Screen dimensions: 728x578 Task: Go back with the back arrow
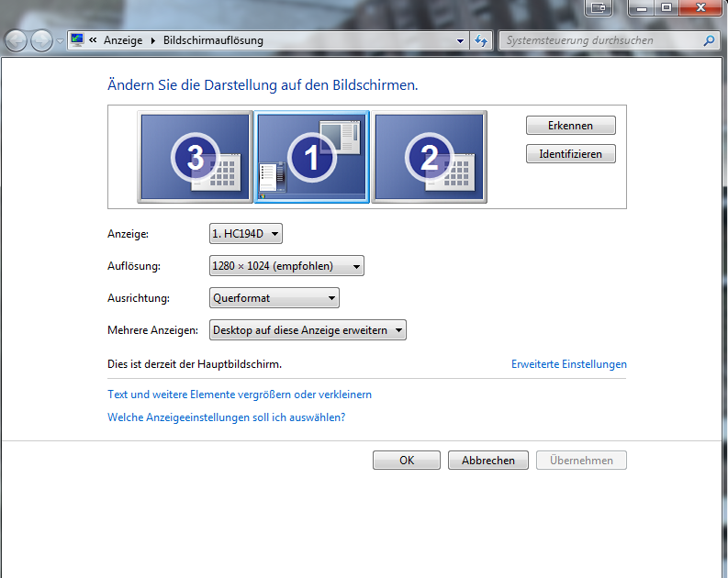pos(16,40)
